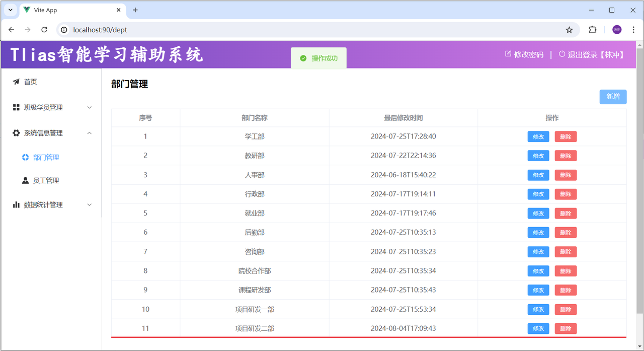Click 修改 for the 学工部 row

point(538,136)
